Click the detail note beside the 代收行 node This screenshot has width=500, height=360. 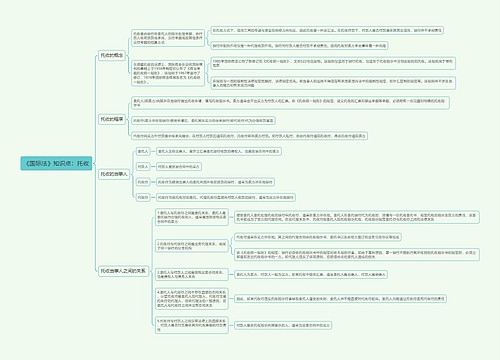(x=226, y=197)
